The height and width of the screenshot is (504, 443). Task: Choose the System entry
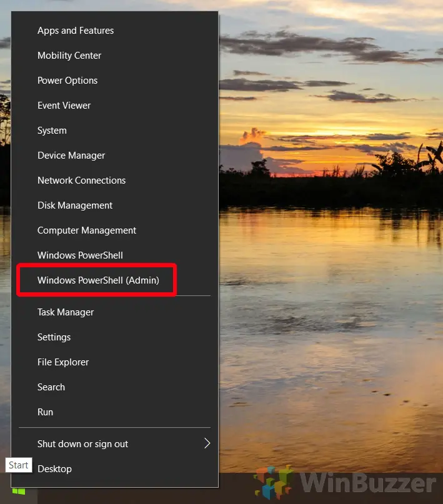[114, 131]
